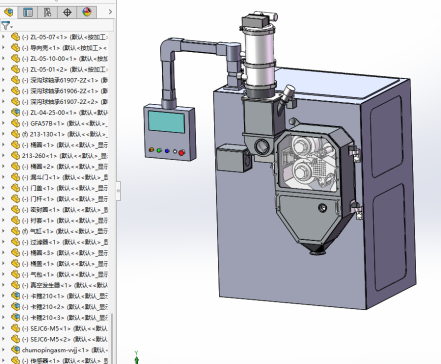Open the DisplayManager color-ball tab
This screenshot has height=364, width=441.
(87, 12)
